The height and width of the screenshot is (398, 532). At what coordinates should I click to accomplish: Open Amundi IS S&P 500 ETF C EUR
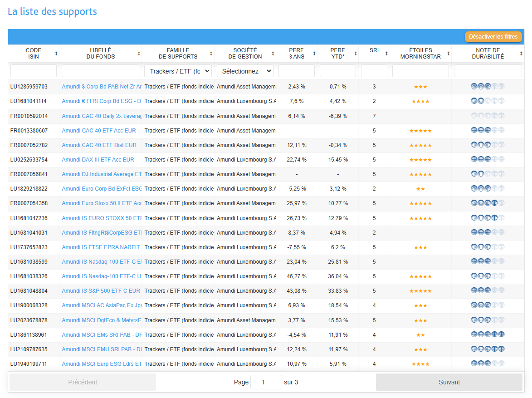coord(101,291)
